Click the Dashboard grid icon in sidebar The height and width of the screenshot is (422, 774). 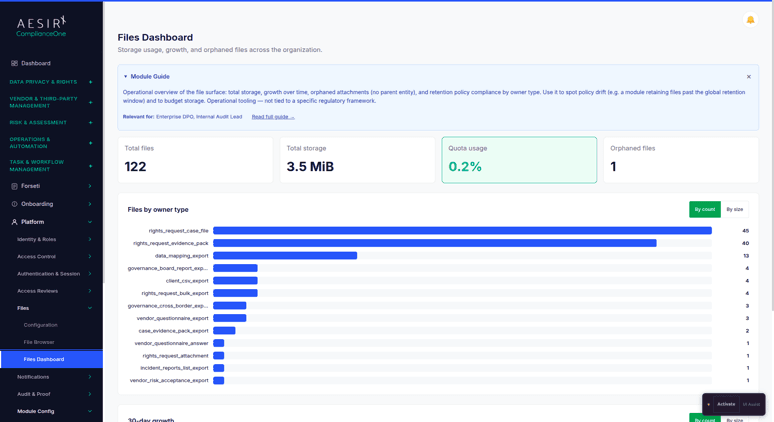pos(14,63)
